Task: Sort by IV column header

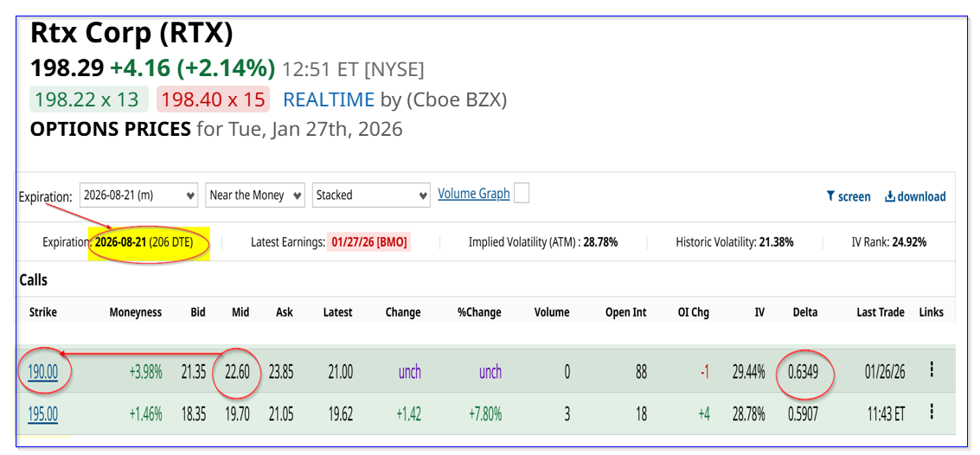Action: pos(759,312)
